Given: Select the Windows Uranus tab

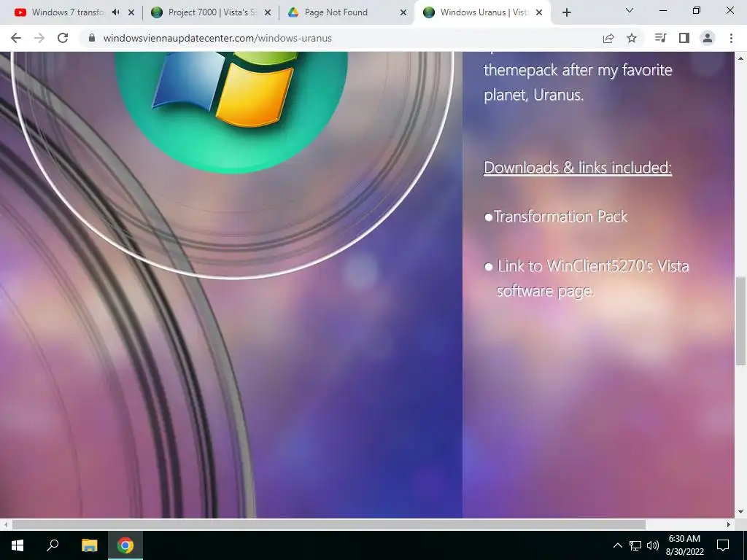Looking at the screenshot, I should 484,12.
